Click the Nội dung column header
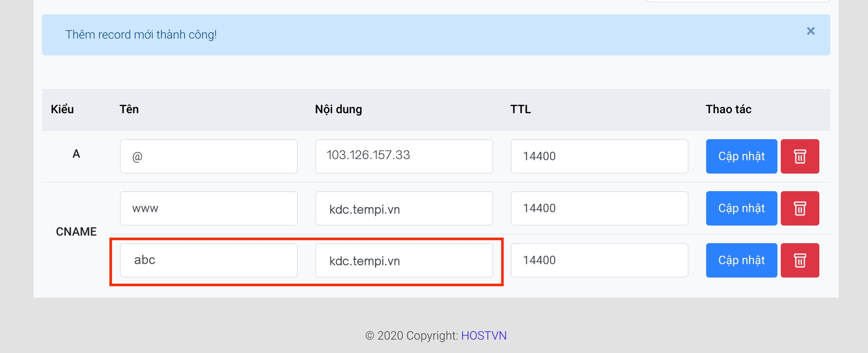 coord(338,109)
